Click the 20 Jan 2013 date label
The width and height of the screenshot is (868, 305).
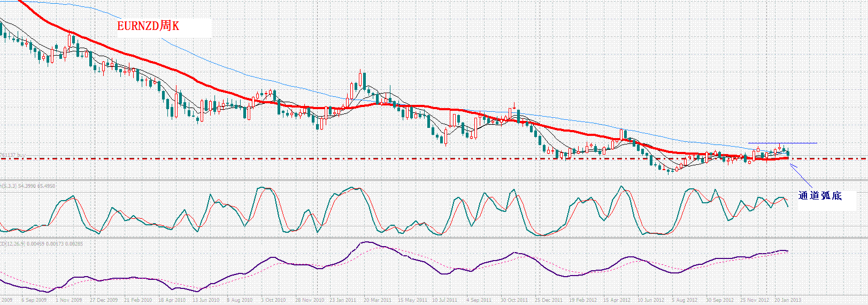pyautogui.click(x=788, y=300)
